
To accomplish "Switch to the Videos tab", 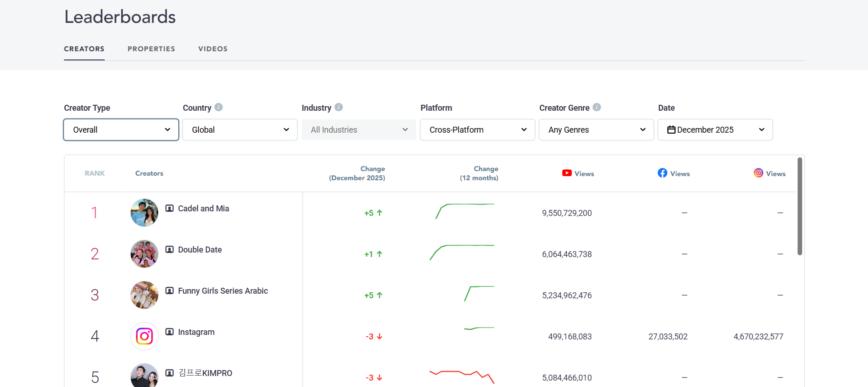I will [213, 49].
